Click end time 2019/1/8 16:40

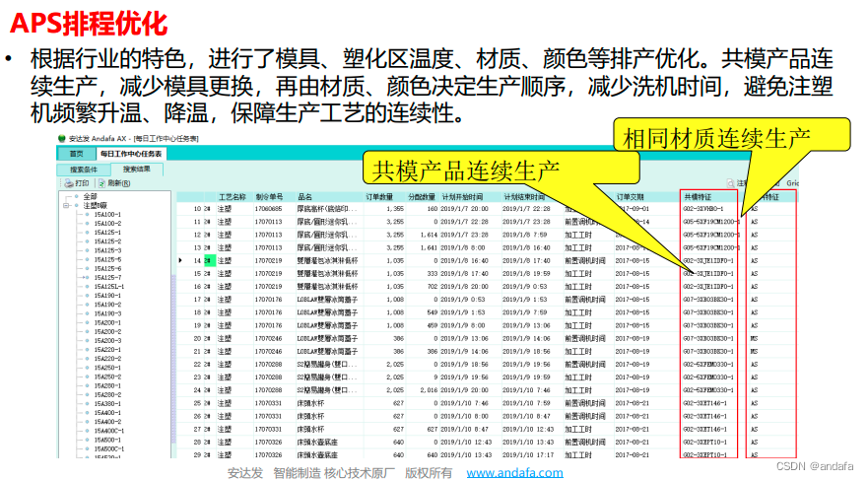pyautogui.click(x=525, y=248)
